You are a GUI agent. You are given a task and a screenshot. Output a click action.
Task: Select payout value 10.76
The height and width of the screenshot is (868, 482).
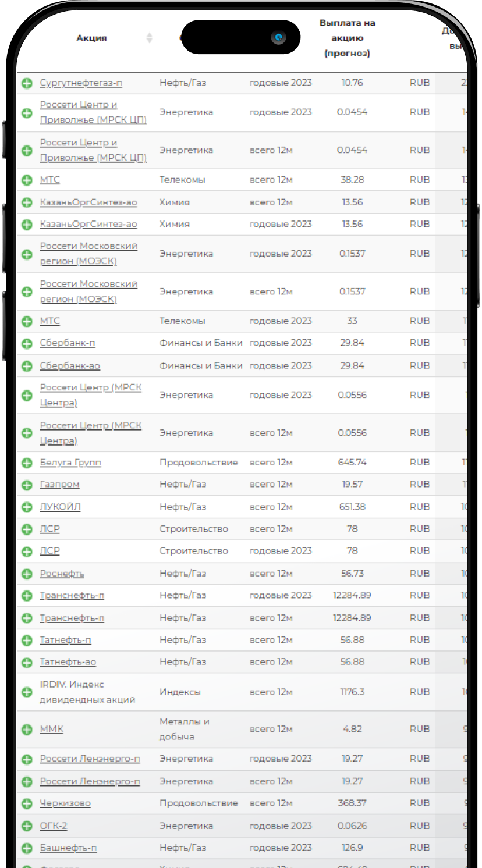click(x=352, y=83)
